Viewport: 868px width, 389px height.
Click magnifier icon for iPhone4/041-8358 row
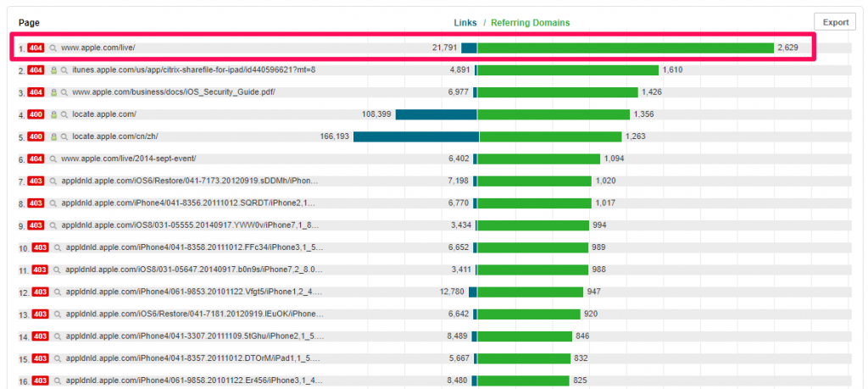[58, 248]
